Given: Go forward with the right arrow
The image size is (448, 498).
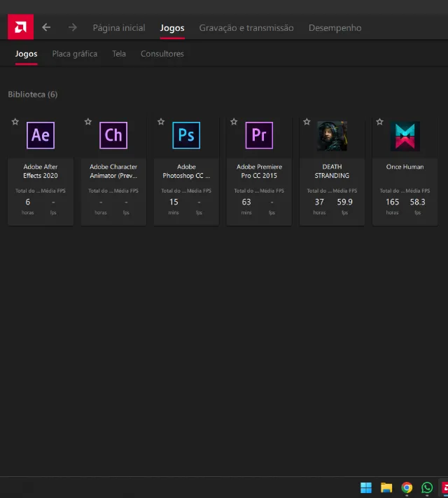Looking at the screenshot, I should 73,27.
